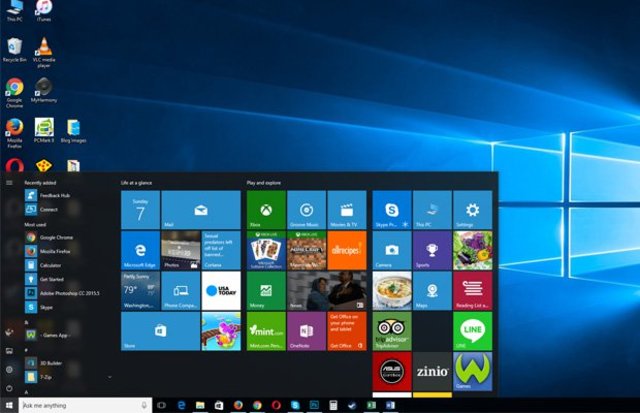Open the Store tile
Image resolution: width=640 pixels, height=413 pixels.
point(160,331)
